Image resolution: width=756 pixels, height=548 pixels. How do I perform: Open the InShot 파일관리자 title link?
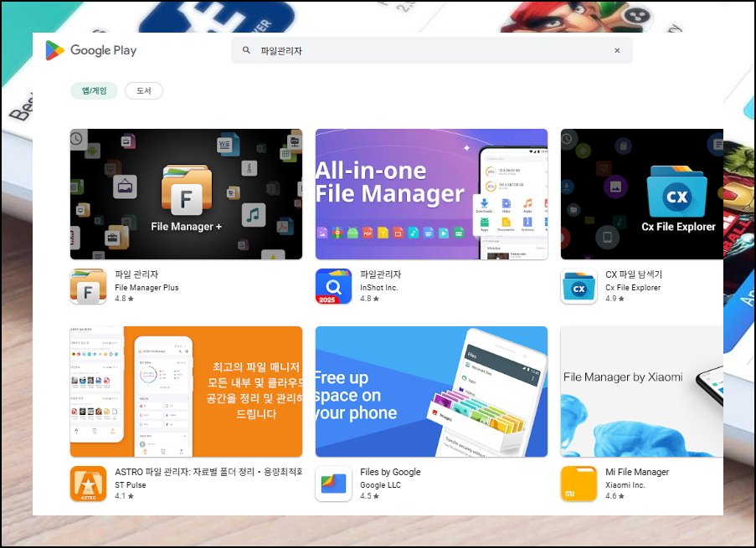click(x=380, y=274)
